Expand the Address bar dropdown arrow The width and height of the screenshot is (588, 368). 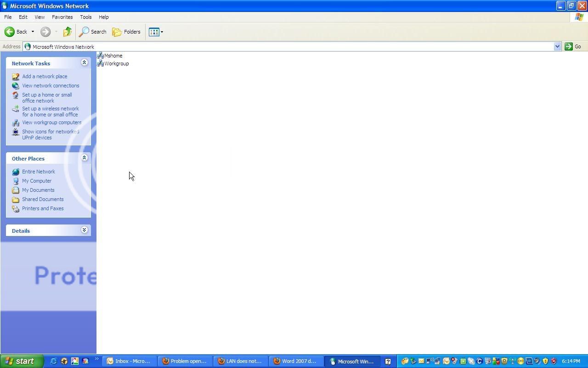click(x=557, y=46)
